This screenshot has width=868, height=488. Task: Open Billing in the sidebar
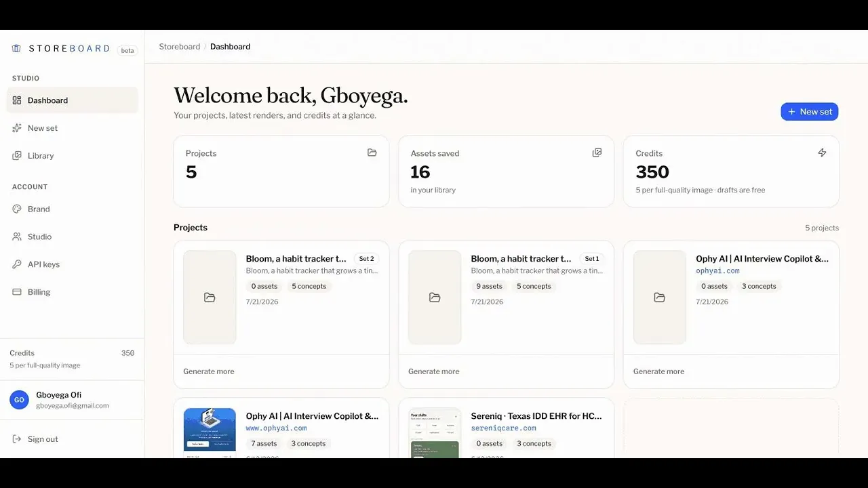tap(72, 292)
